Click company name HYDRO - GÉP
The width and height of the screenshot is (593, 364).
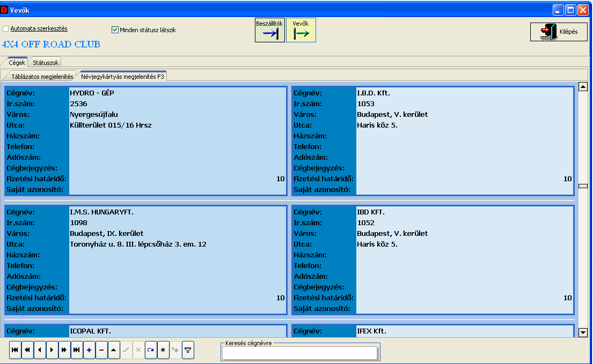coord(92,93)
